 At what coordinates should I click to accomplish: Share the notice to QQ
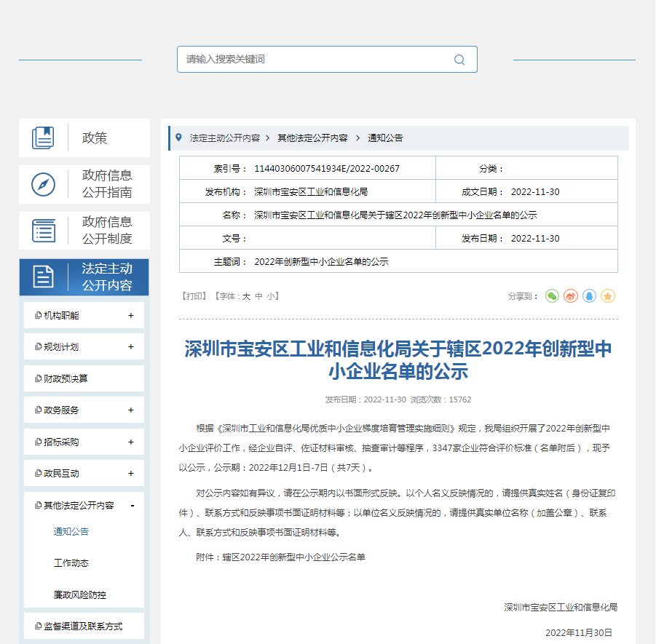[589, 296]
